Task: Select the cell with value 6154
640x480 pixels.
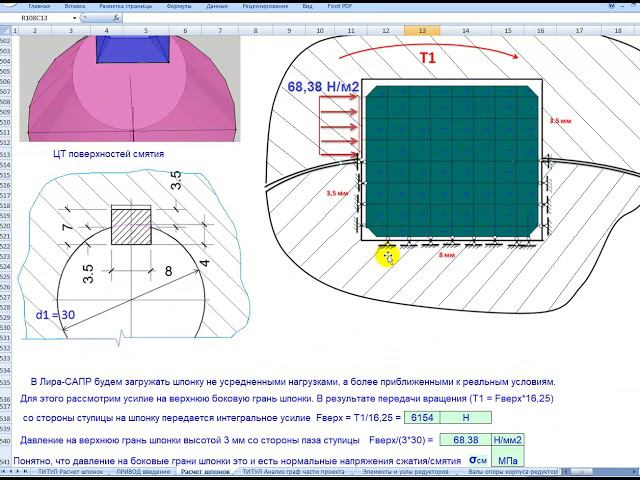Action: tap(422, 418)
